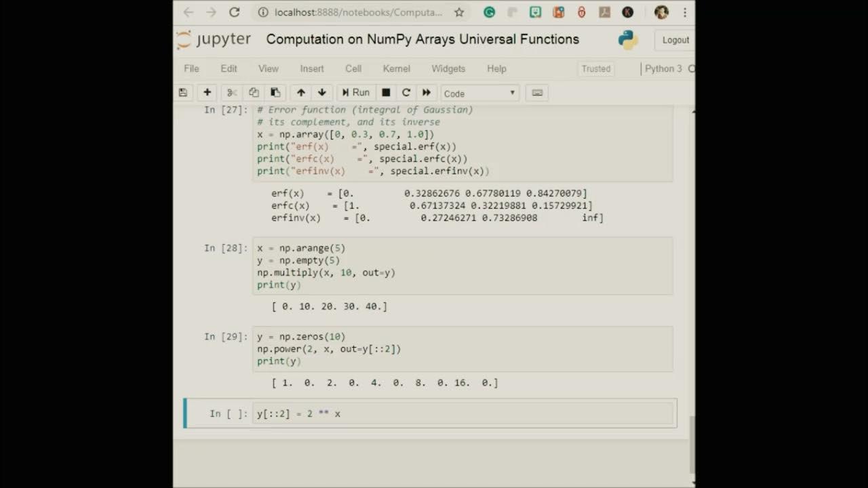
Task: Go back with browser back arrow
Action: (189, 12)
